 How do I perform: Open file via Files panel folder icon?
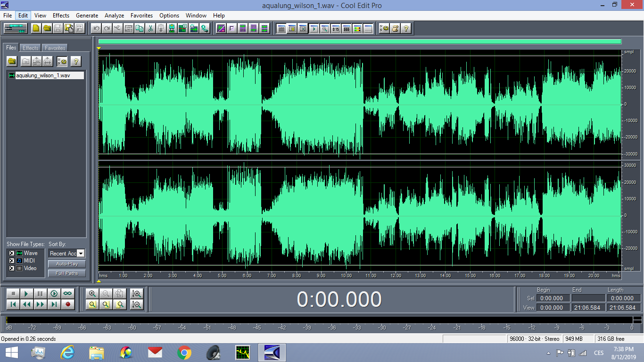point(12,61)
